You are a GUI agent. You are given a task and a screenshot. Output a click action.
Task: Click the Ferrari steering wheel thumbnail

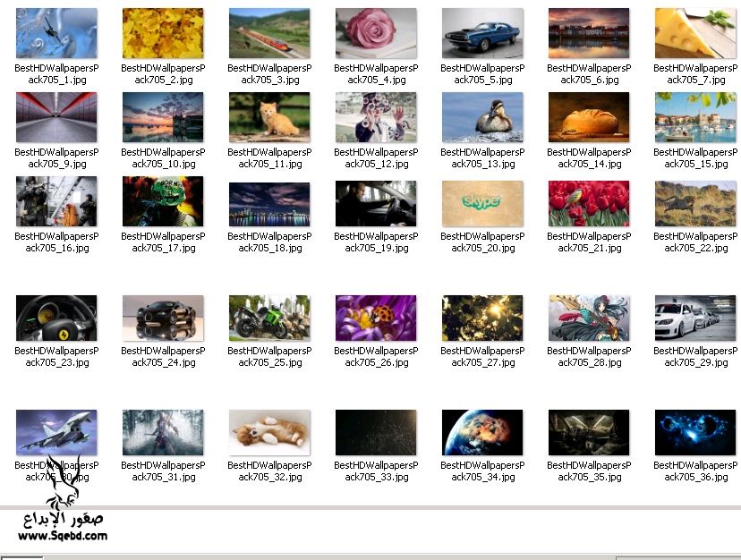pos(56,318)
